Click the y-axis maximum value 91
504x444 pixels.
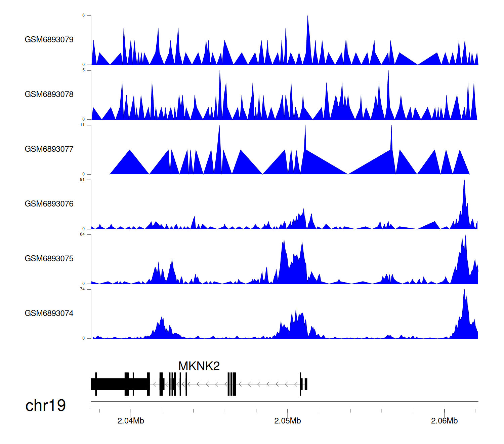pyautogui.click(x=82, y=180)
